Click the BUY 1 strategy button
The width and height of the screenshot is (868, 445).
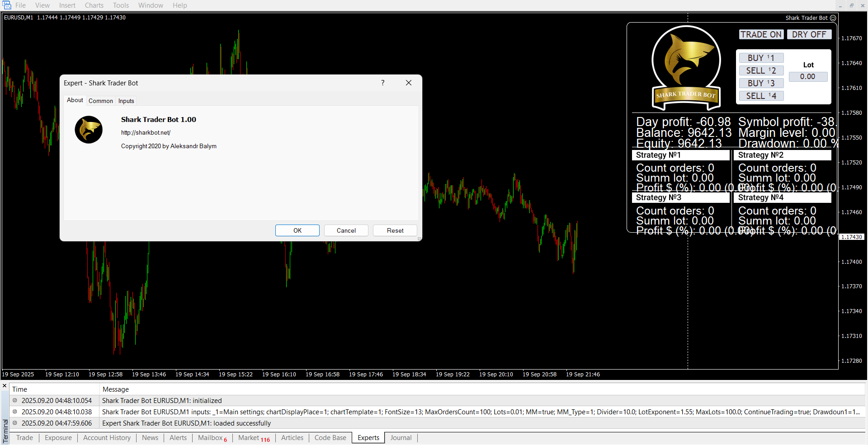(761, 58)
